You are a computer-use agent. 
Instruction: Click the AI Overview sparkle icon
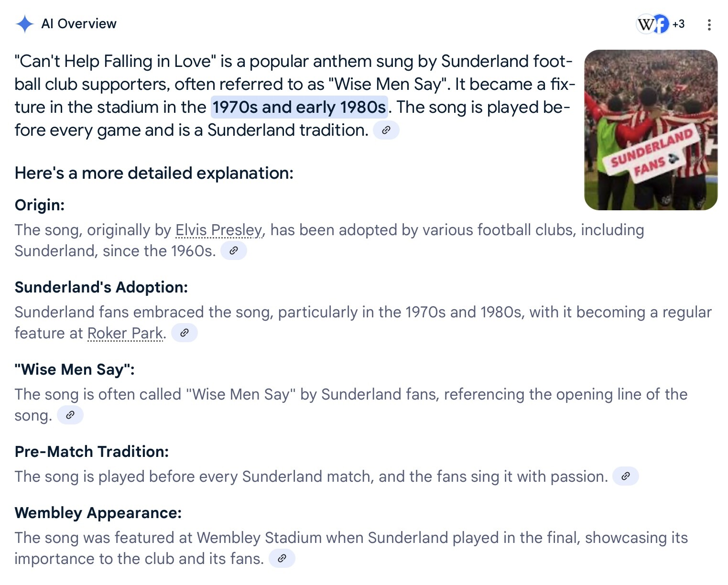(x=24, y=24)
